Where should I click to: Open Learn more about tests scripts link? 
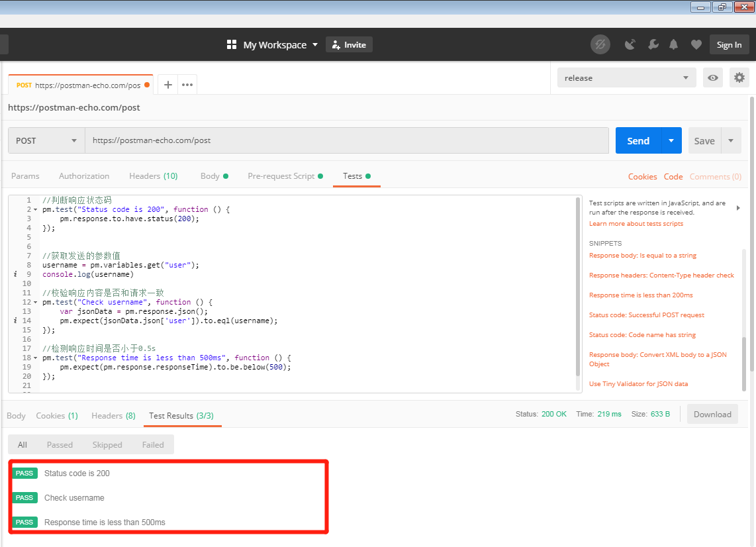[636, 223]
